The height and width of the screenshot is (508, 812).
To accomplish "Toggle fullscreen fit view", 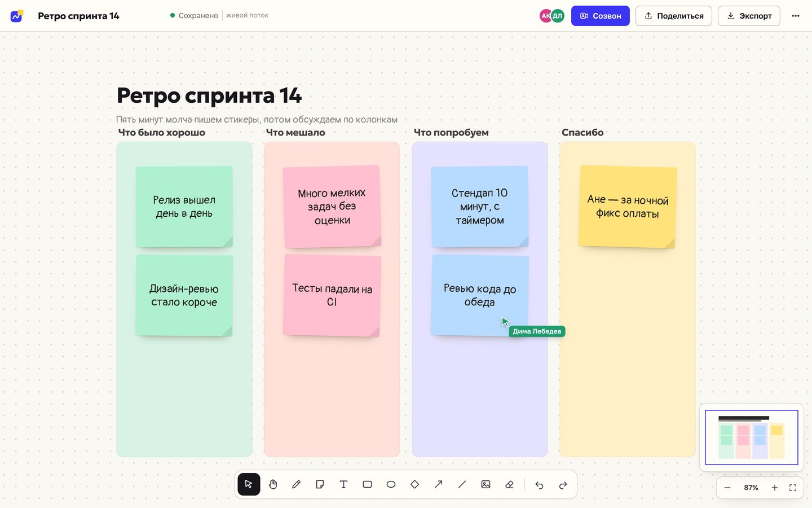I will pos(793,488).
